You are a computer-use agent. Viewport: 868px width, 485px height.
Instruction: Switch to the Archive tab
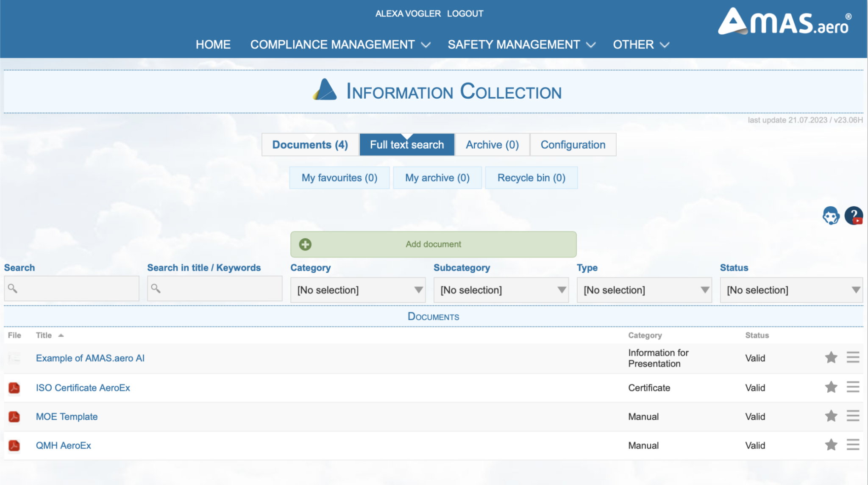pyautogui.click(x=492, y=144)
